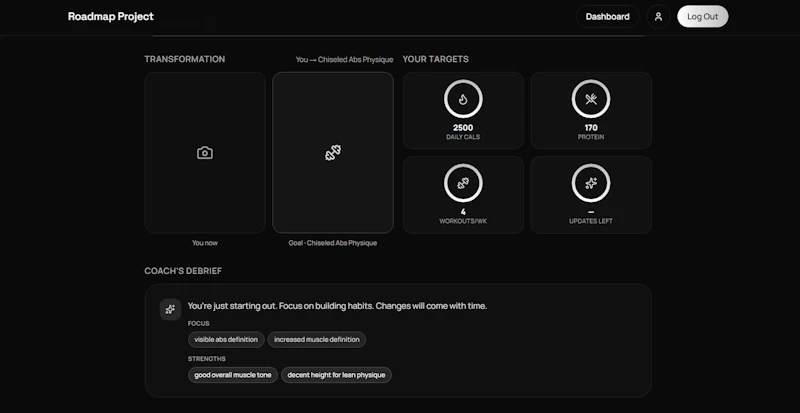Viewport: 800px width, 413px height.
Task: Open the Dashboard page
Action: click(608, 16)
